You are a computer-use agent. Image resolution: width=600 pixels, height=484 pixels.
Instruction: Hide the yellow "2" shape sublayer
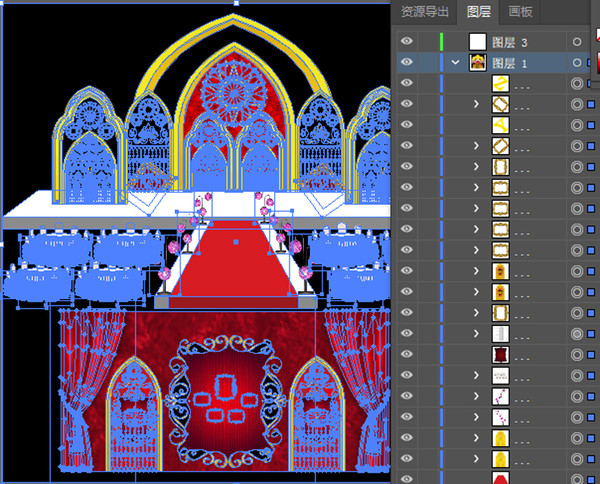coord(407,83)
